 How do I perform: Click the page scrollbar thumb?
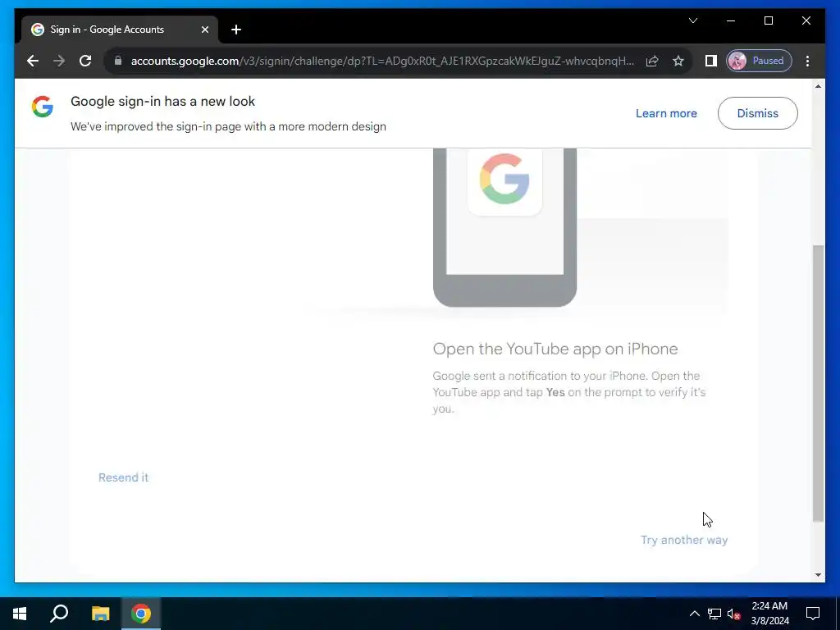click(x=818, y=383)
